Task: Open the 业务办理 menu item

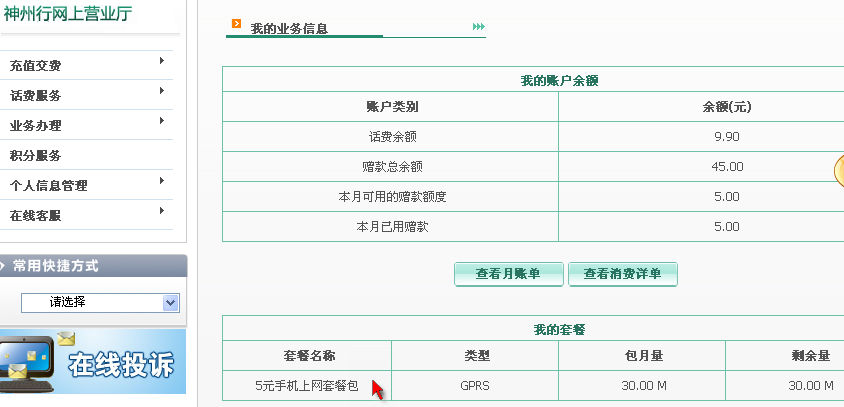Action: (x=36, y=126)
